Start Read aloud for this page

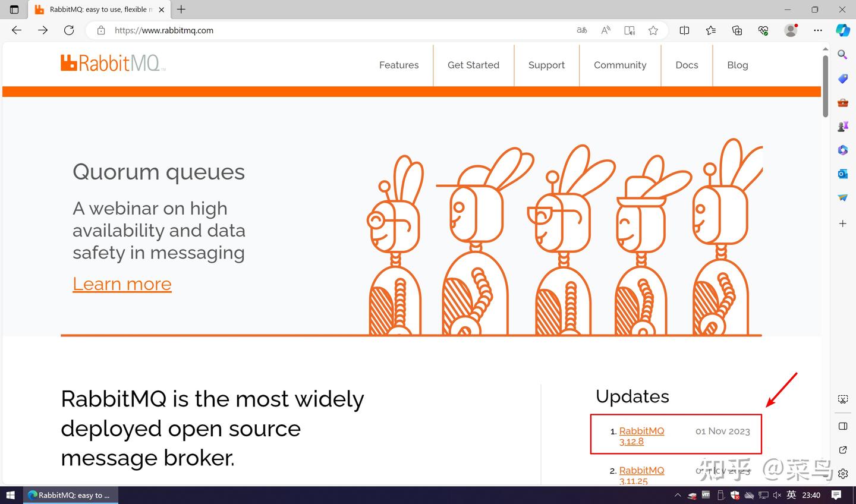[x=605, y=30]
